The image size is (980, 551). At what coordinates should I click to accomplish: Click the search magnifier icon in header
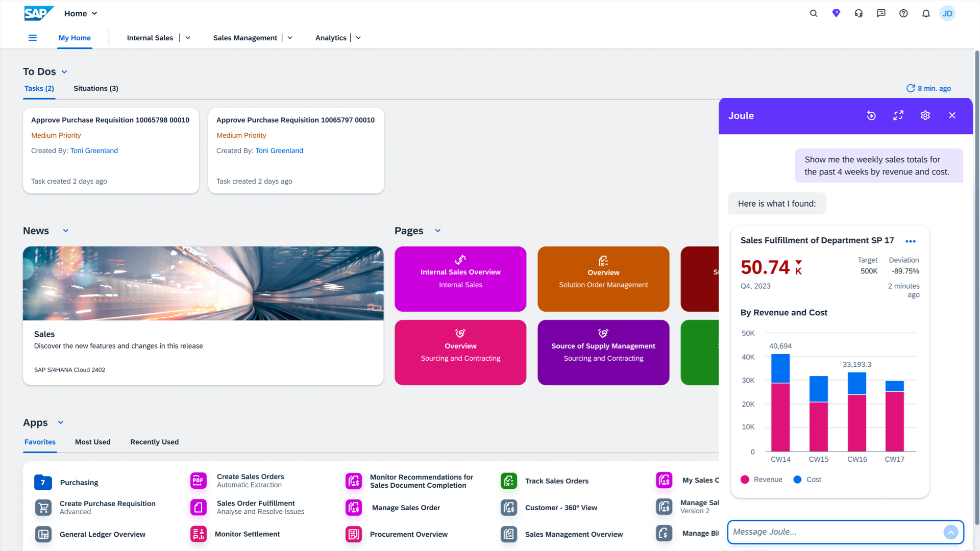pos(814,13)
